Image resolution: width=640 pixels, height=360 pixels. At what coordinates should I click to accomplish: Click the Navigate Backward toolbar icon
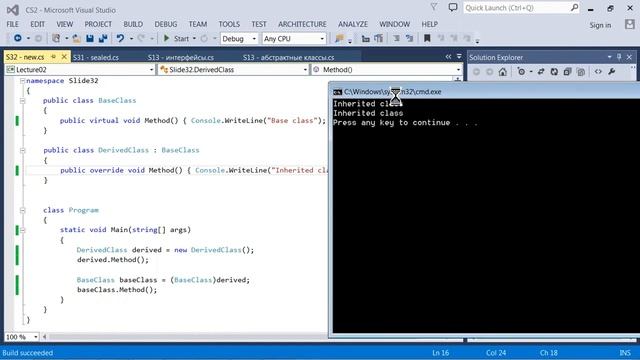tap(18, 38)
